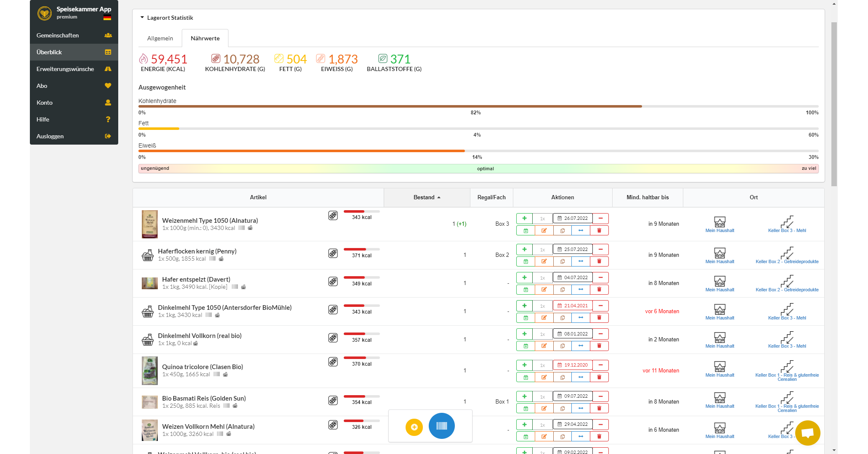This screenshot has width=868, height=454.
Task: Click the yellow round add-item button
Action: (414, 427)
